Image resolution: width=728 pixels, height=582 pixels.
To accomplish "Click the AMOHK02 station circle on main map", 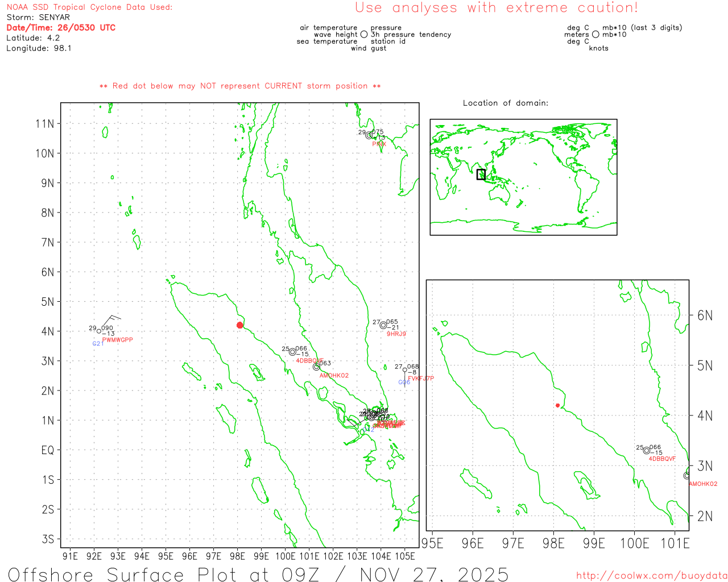I will [x=316, y=367].
